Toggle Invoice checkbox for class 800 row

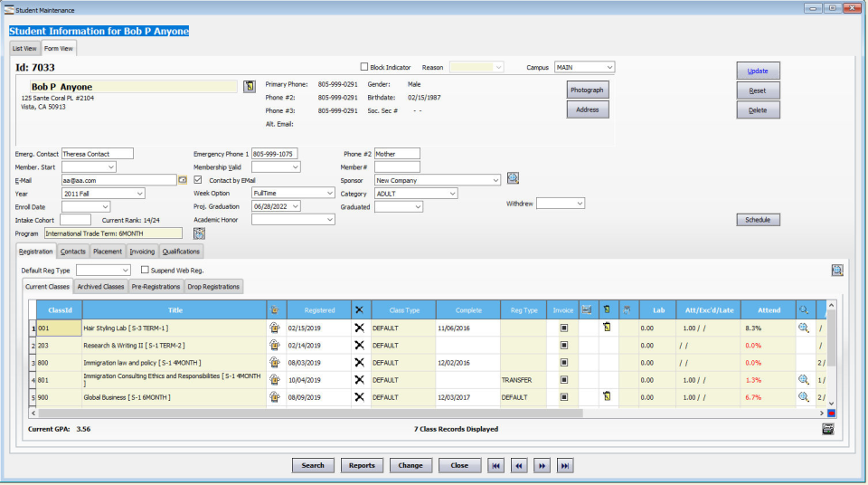[563, 363]
